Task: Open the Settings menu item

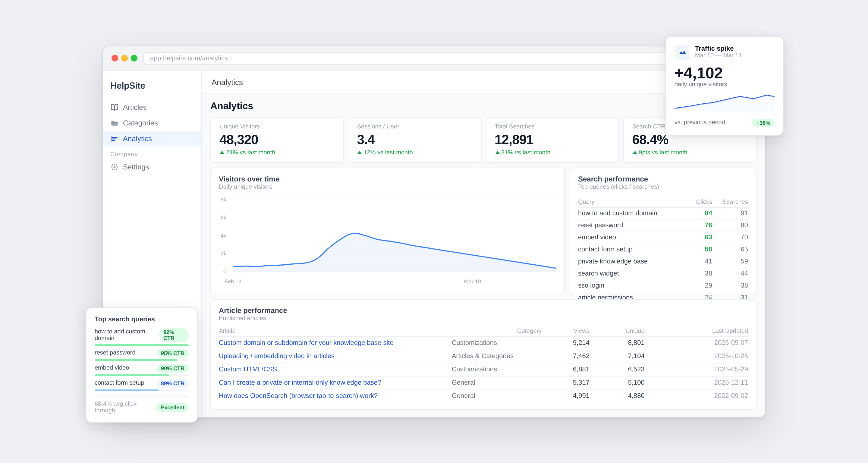Action: pyautogui.click(x=135, y=167)
